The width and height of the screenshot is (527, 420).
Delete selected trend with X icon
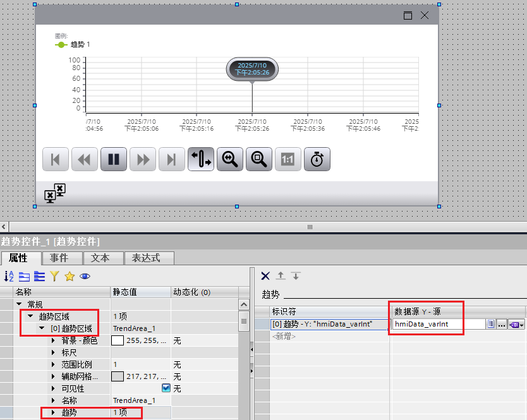265,276
